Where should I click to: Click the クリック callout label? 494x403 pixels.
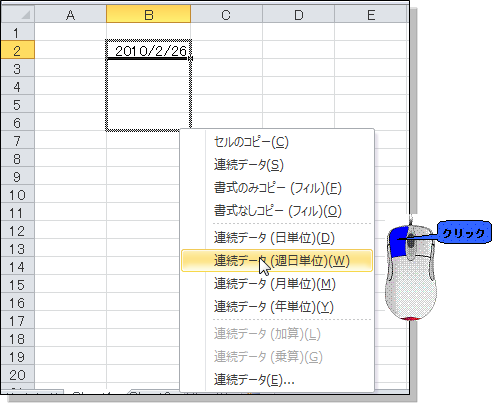click(x=464, y=233)
